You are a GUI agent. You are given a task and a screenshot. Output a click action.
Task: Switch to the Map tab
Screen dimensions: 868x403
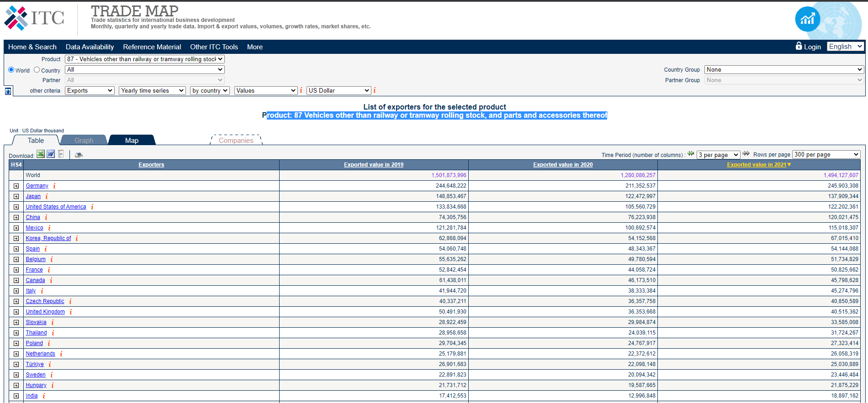[132, 140]
